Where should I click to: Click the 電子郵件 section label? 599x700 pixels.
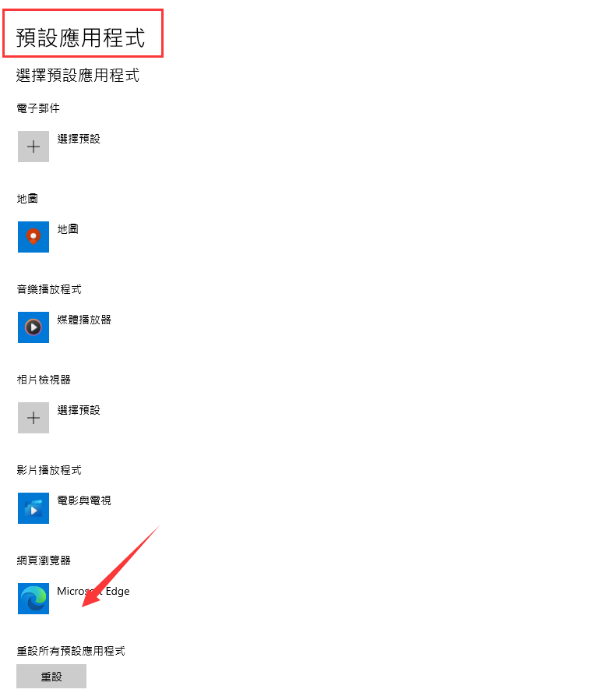(x=38, y=108)
